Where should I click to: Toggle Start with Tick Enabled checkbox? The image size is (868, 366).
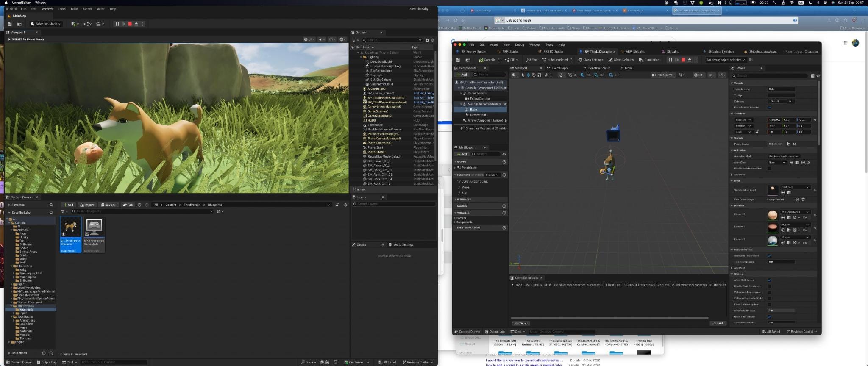(769, 256)
